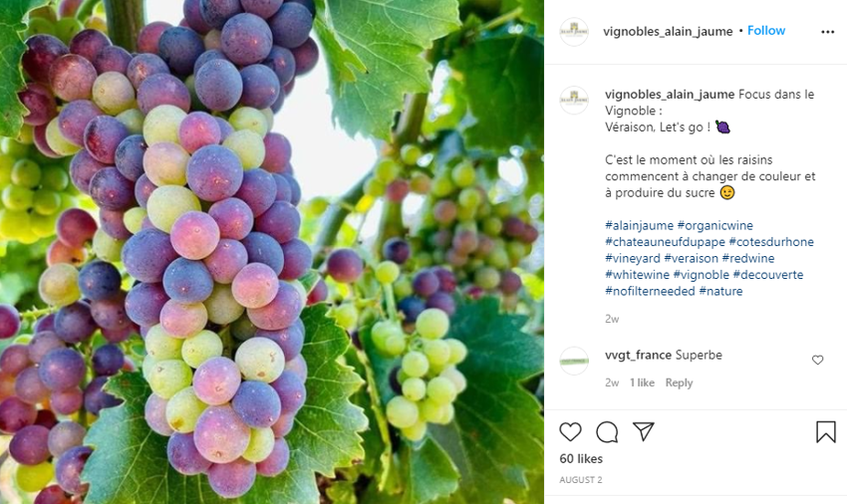847x504 pixels.
Task: Open #chateauneufdupape hashtag
Action: (664, 242)
